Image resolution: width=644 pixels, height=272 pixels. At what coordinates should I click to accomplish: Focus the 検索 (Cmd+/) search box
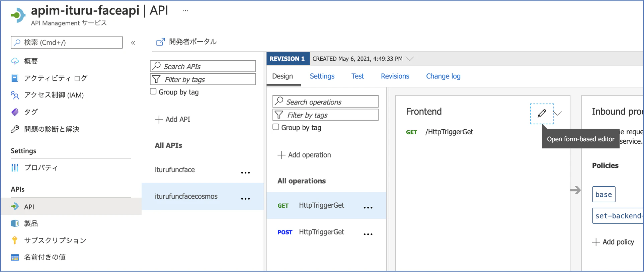pyautogui.click(x=67, y=43)
